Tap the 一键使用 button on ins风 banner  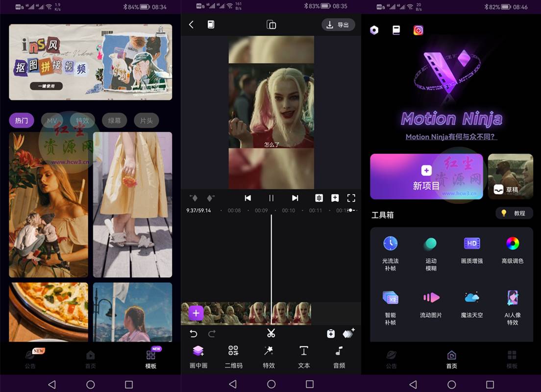(46, 86)
